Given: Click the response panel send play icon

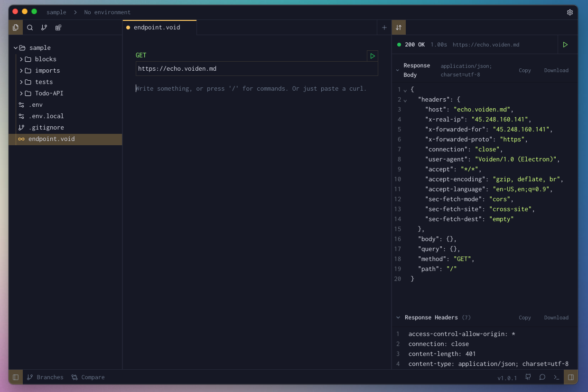Looking at the screenshot, I should point(565,45).
